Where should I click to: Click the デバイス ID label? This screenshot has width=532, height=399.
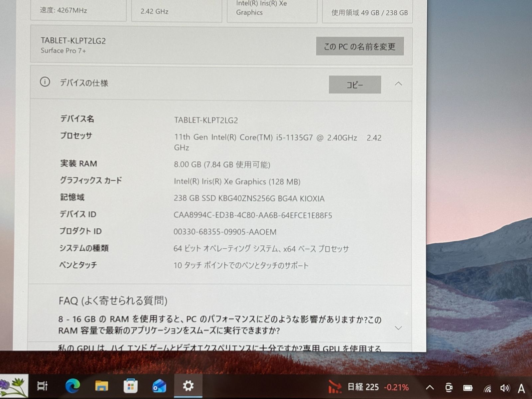[78, 214]
